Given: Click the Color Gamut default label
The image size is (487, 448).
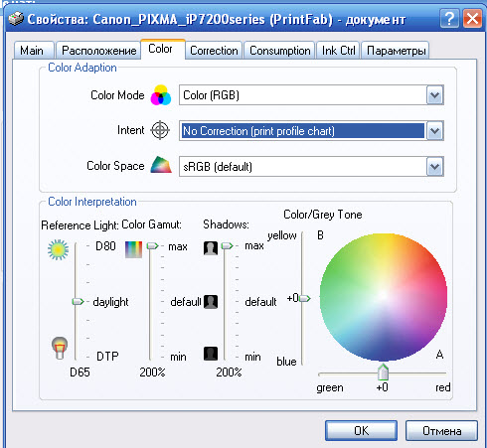Looking at the screenshot, I should tap(186, 302).
